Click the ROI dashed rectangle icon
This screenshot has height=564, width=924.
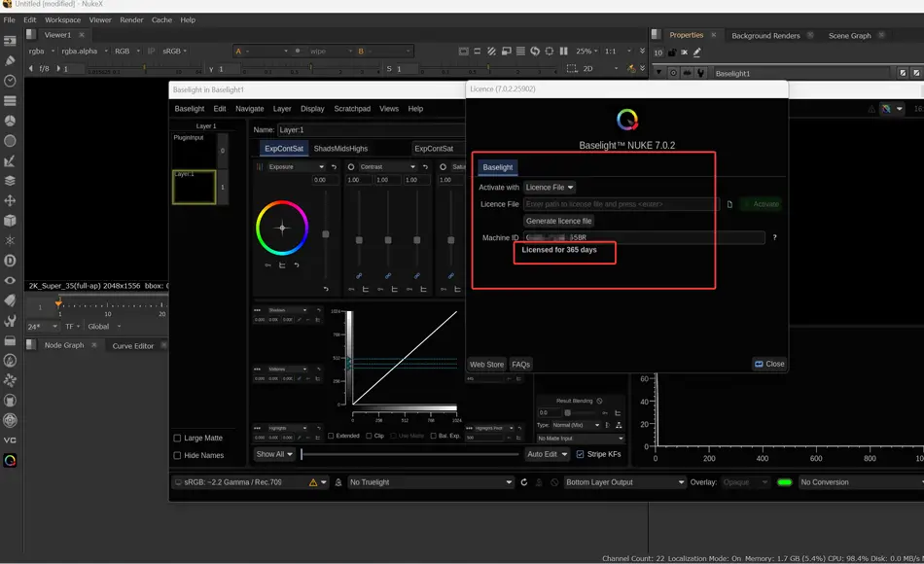click(572, 68)
